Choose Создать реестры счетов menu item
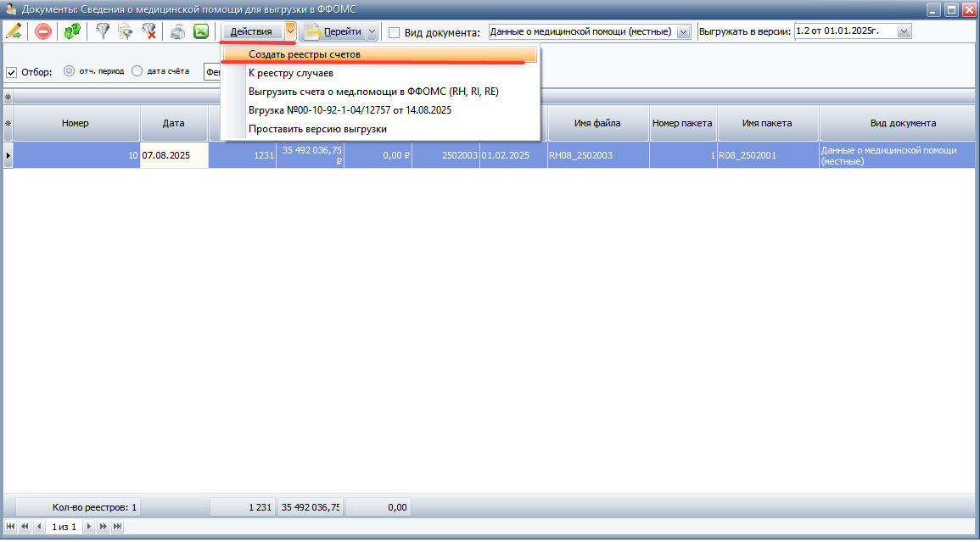Viewport: 980px width, 542px height. pyautogui.click(x=305, y=54)
